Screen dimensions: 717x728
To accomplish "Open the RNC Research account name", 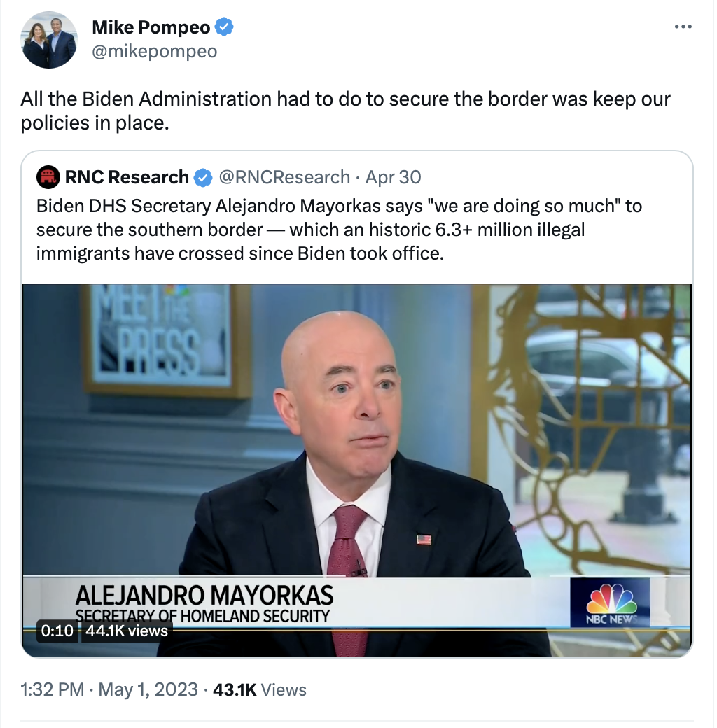I will pyautogui.click(x=127, y=177).
